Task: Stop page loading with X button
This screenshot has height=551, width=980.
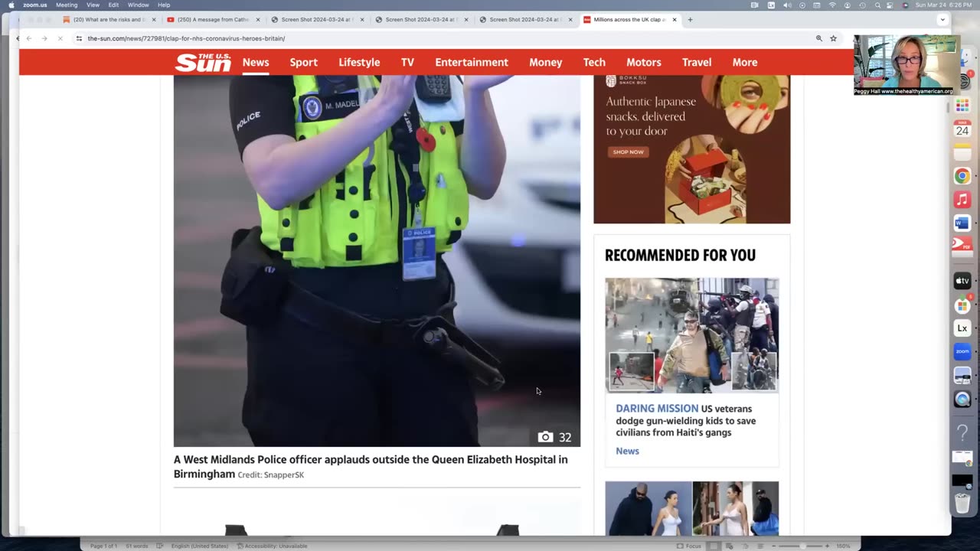Action: tap(60, 38)
